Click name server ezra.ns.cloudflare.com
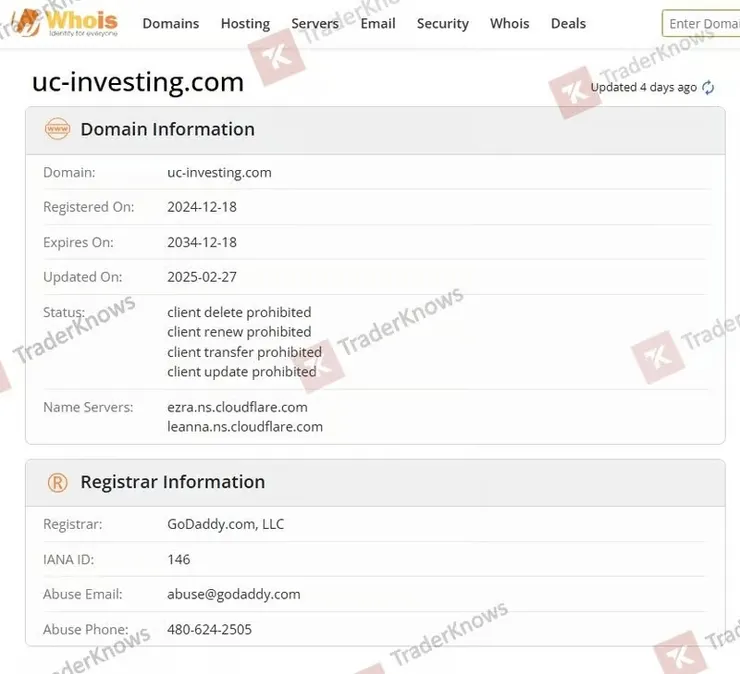Screen dimensions: 740x674 (x=237, y=407)
